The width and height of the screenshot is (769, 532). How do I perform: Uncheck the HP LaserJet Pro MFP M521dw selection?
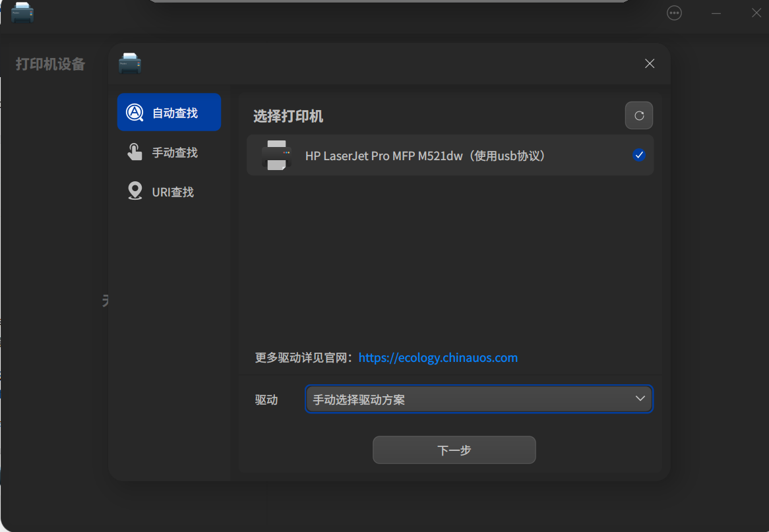638,155
